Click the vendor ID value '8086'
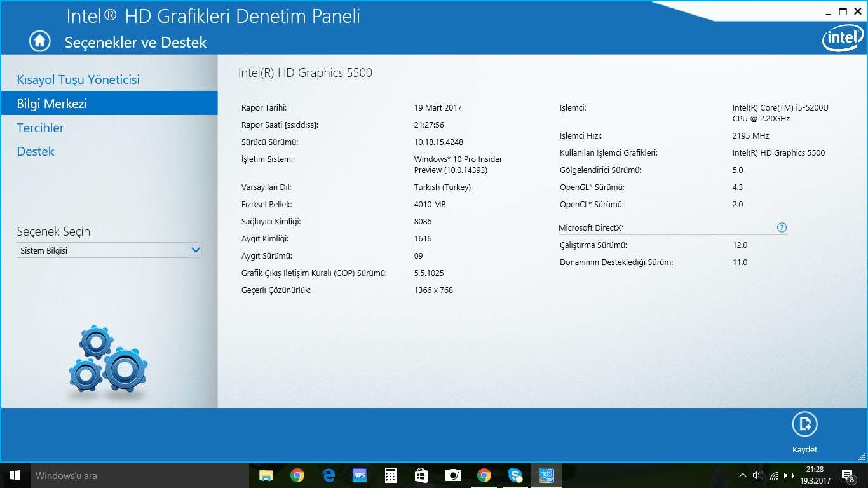Image resolution: width=868 pixels, height=488 pixels. tap(423, 221)
